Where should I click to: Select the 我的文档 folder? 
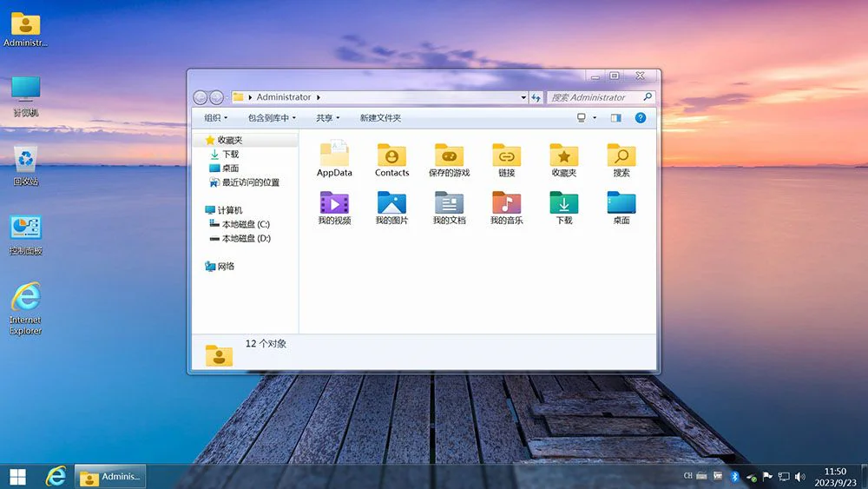tap(449, 208)
